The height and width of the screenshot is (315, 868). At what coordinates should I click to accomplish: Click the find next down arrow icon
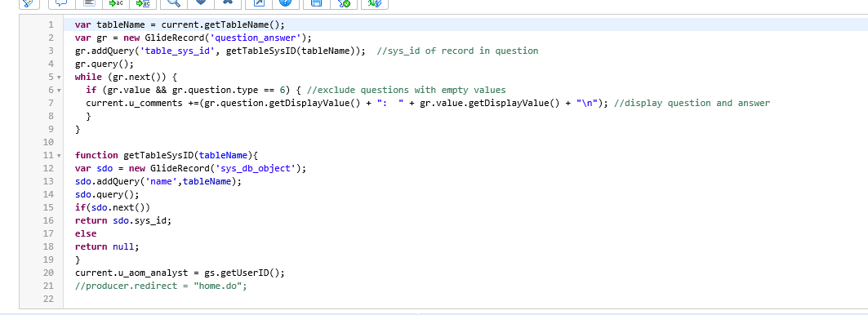pos(201,2)
